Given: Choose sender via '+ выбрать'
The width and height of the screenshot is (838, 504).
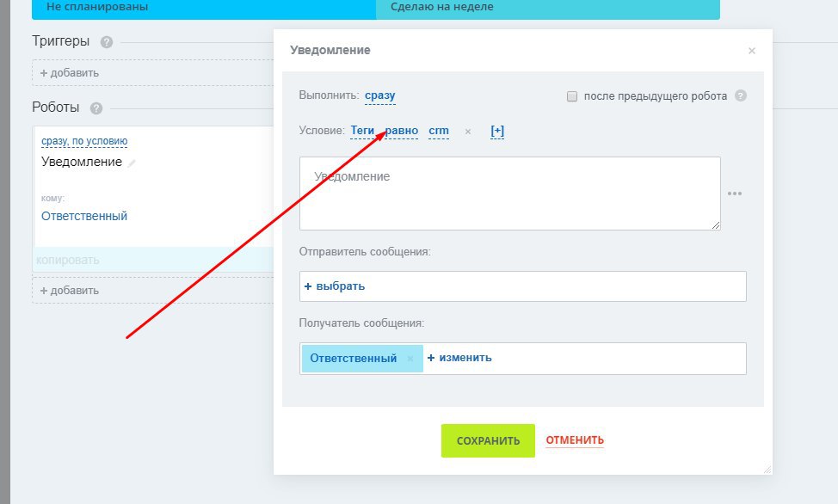Looking at the screenshot, I should pos(335,286).
